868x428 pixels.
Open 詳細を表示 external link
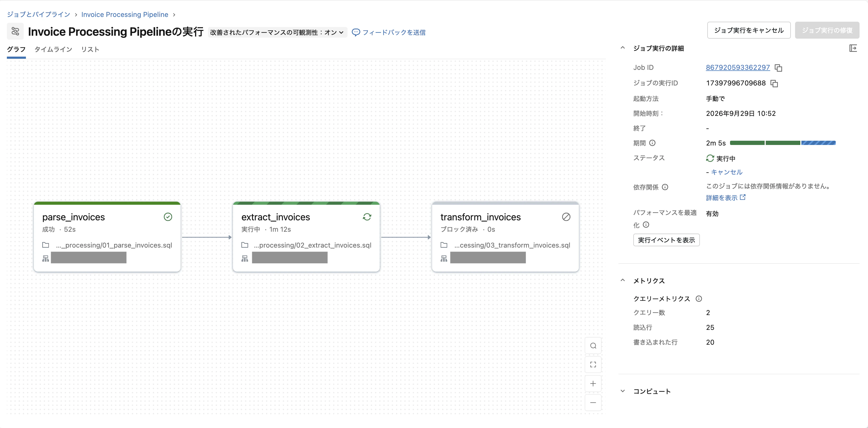pos(726,198)
